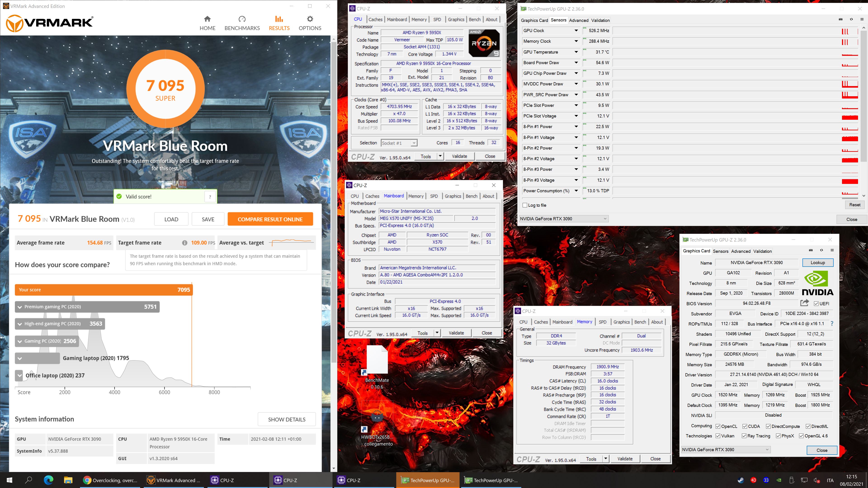868x488 pixels.
Task: Click Lookup button in GPU-Z
Action: click(818, 263)
